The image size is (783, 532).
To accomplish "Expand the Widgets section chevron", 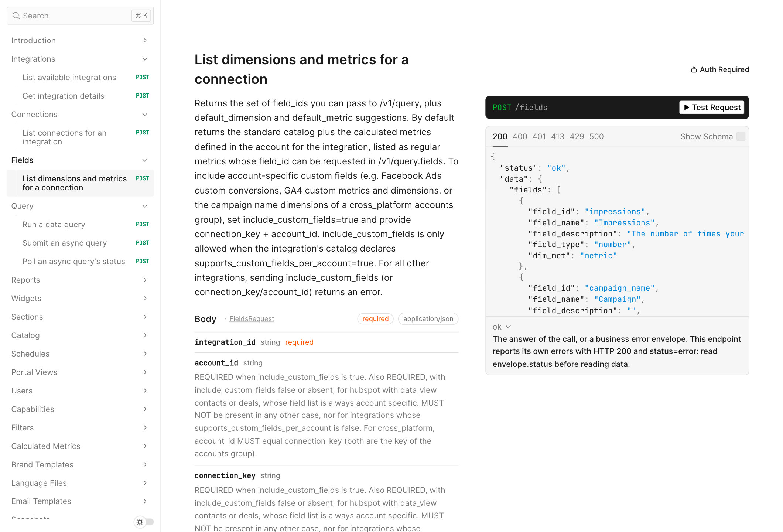I will (145, 298).
